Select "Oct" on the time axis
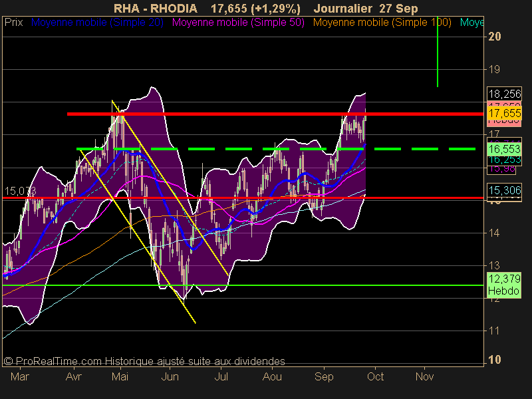Screen dimensions: 532x399 (375, 376)
